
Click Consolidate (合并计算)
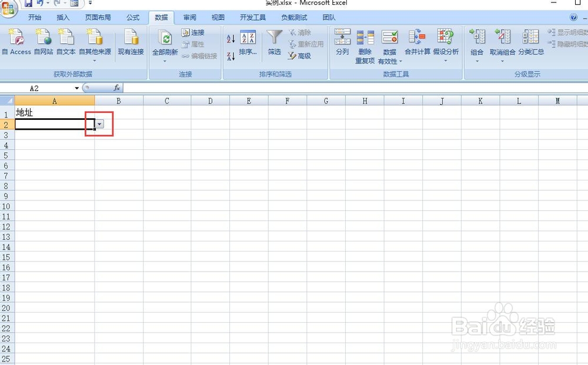(417, 42)
